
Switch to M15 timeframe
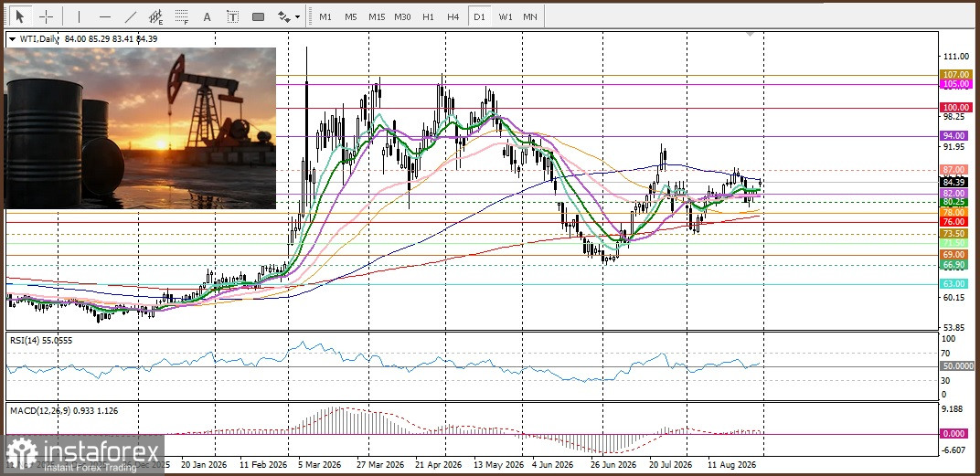[377, 16]
